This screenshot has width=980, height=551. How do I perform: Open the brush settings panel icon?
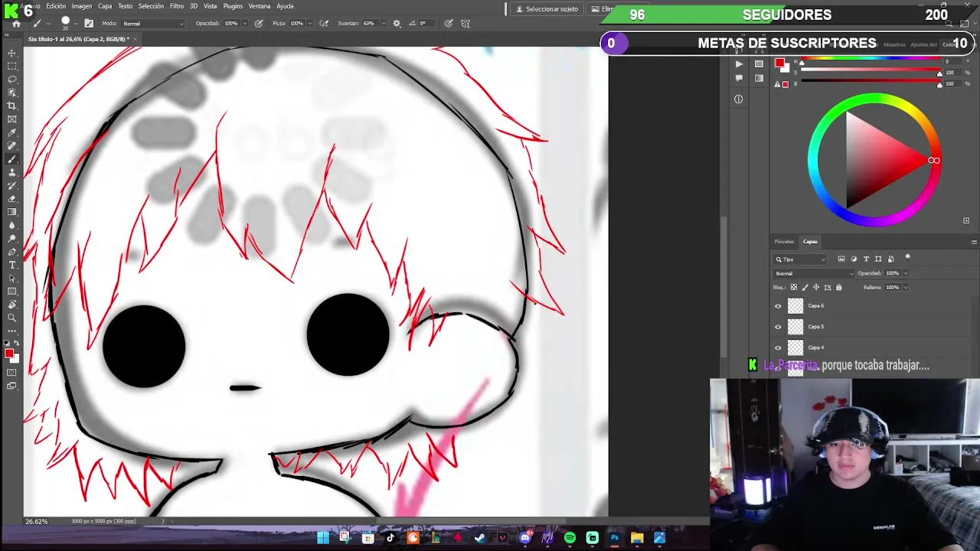(89, 24)
